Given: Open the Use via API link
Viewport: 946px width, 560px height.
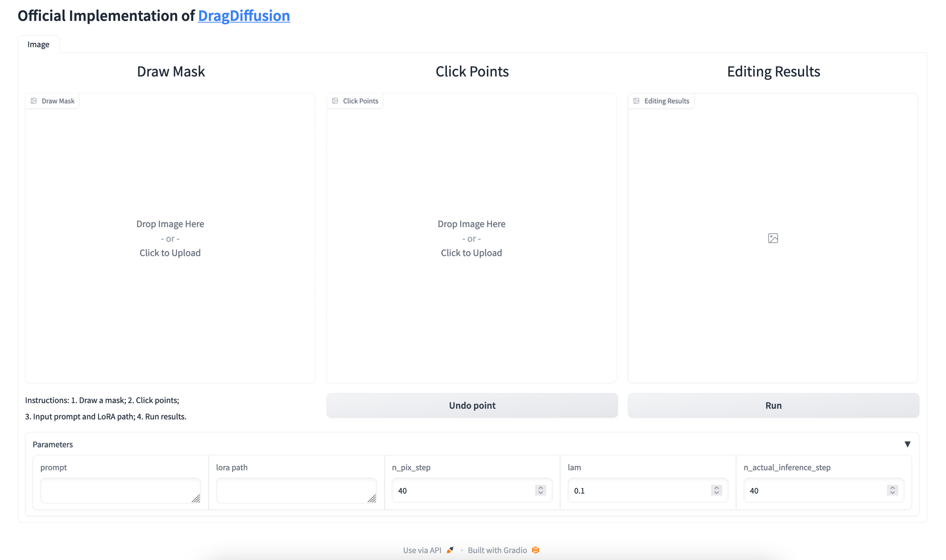Looking at the screenshot, I should (x=422, y=550).
